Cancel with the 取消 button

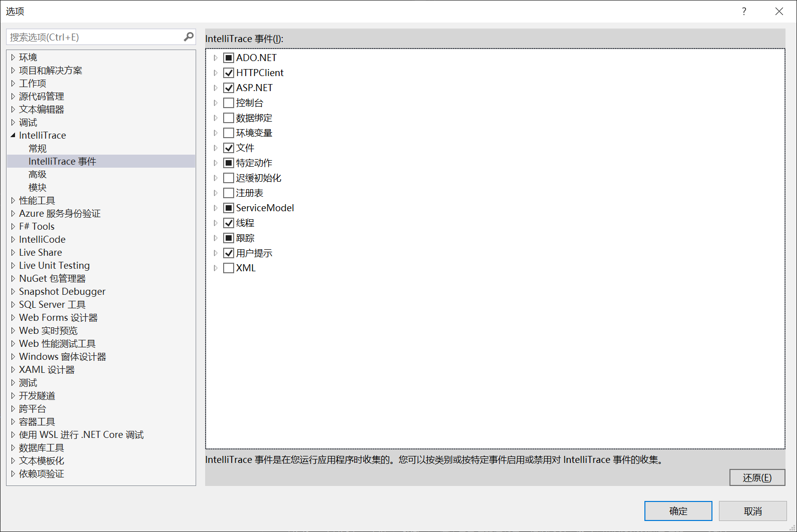pos(752,511)
